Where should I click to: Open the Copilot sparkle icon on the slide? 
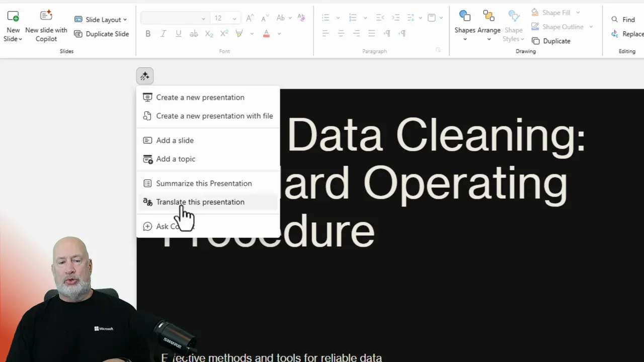coord(145,76)
